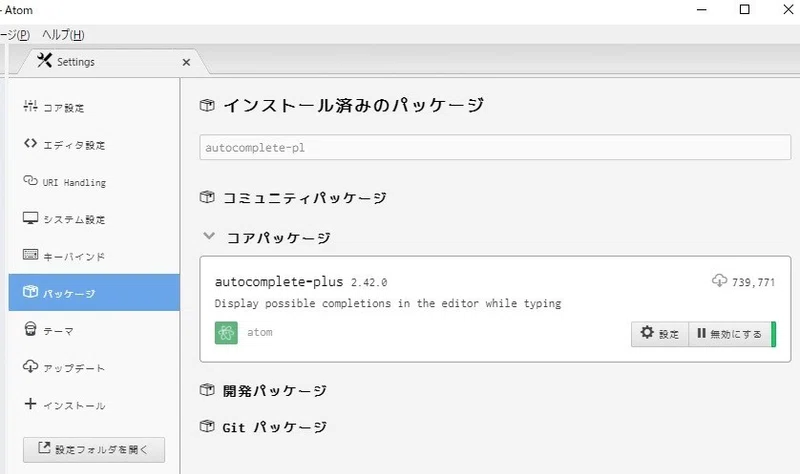This screenshot has height=474, width=800.
Task: Click the autocomplete-plus 設定 button
Action: click(660, 334)
